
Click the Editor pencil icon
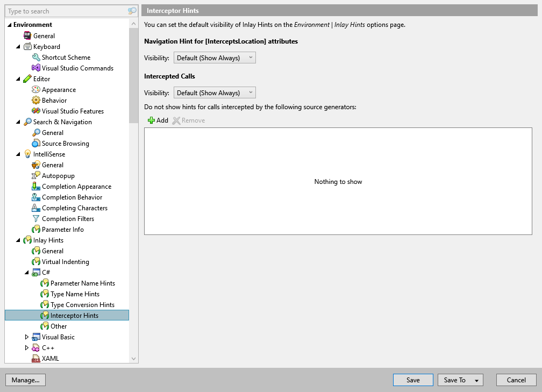click(27, 79)
